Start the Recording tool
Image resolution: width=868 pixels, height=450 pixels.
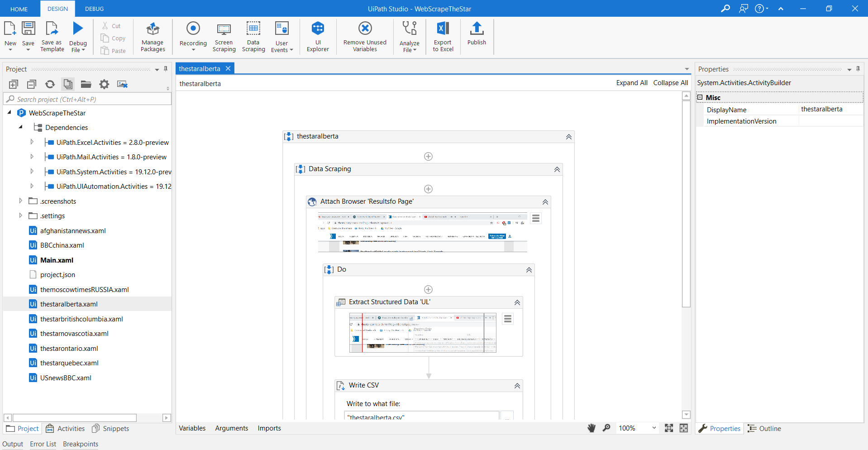(x=193, y=29)
